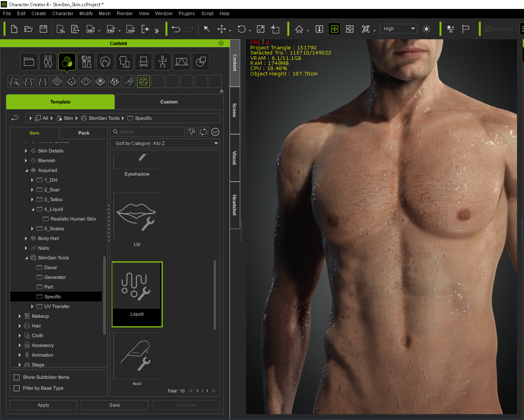The image size is (524, 420).
Task: Open Sort by Category dropdown
Action: pyautogui.click(x=165, y=143)
